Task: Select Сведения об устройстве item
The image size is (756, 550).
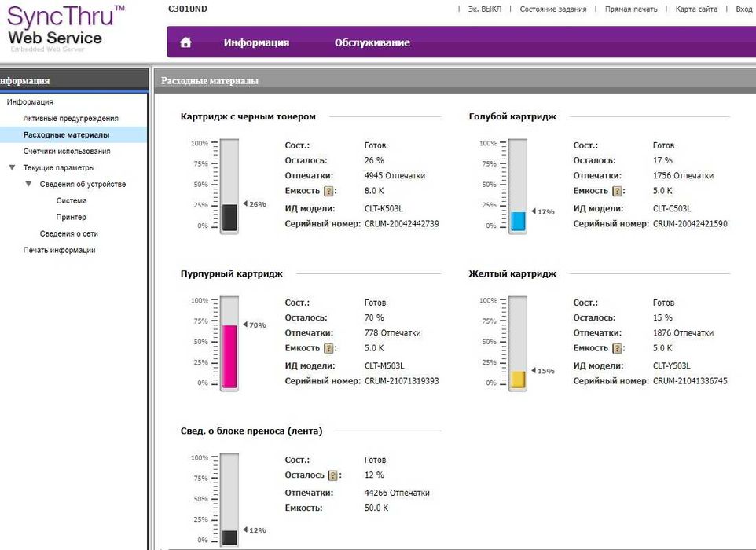Action: coord(83,184)
